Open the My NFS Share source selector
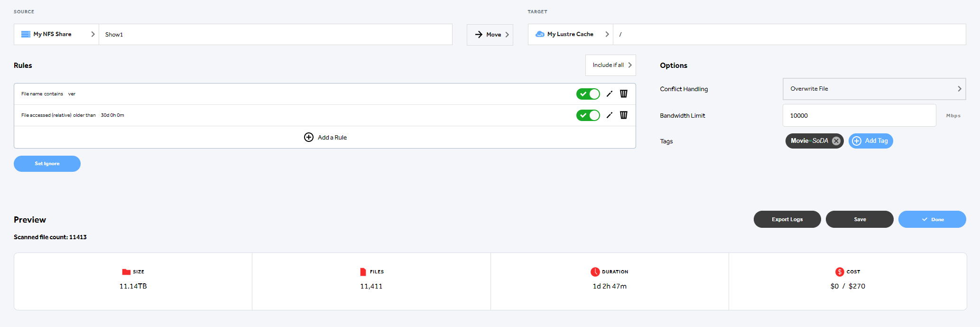 [56, 35]
